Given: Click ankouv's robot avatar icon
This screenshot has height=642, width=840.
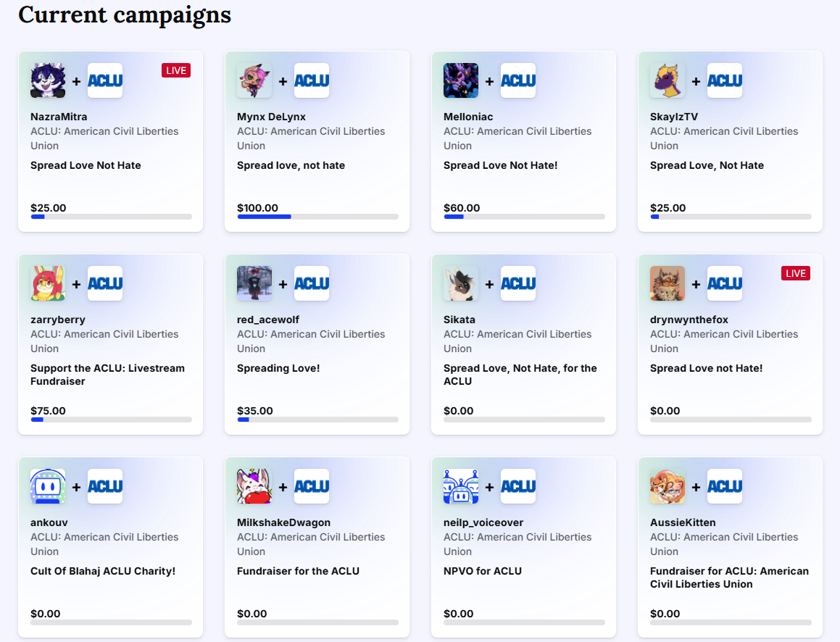Looking at the screenshot, I should click(x=48, y=486).
